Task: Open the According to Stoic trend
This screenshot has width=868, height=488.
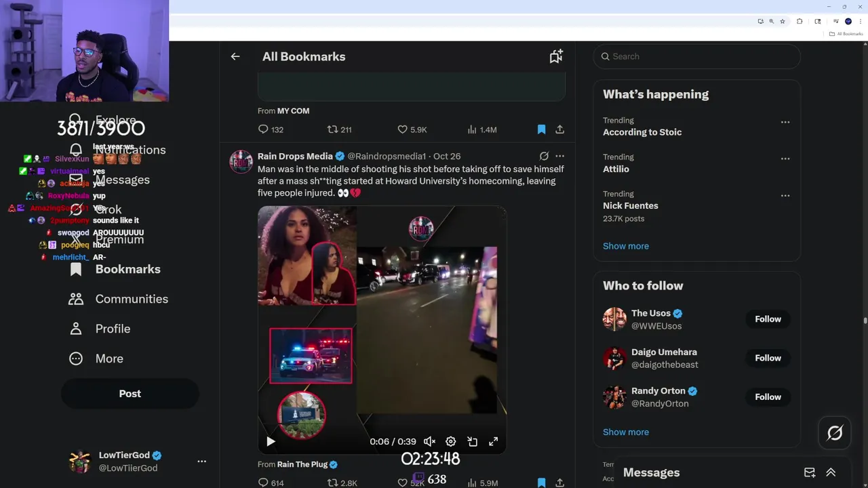Action: [642, 132]
